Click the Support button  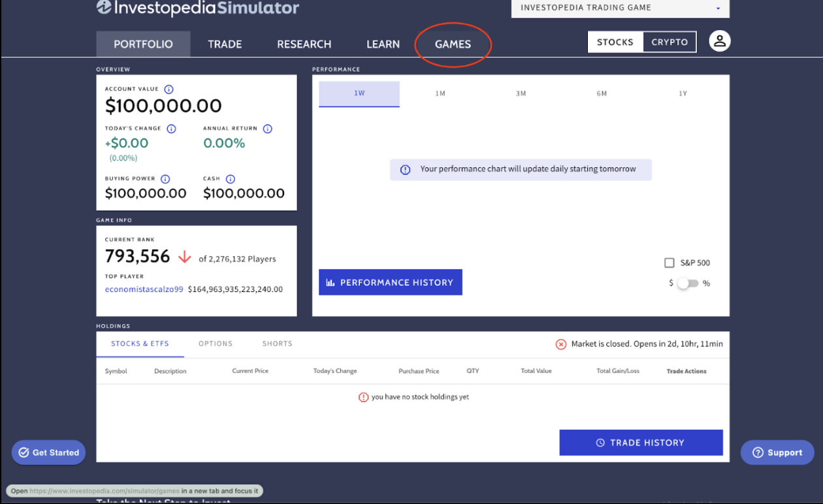coord(777,452)
